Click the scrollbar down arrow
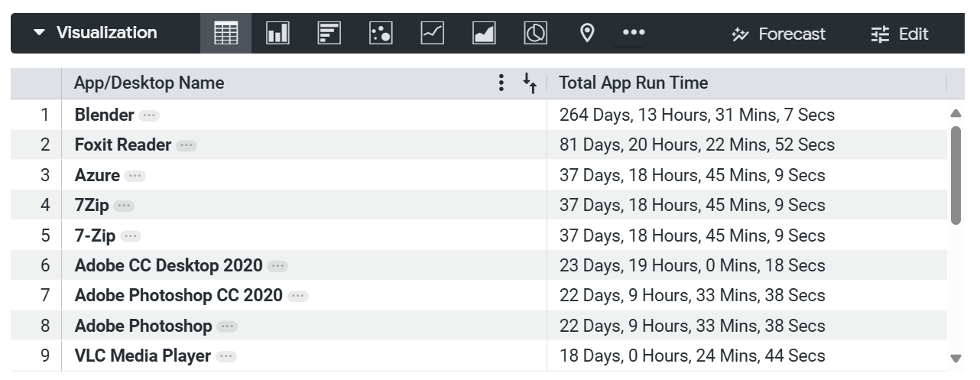The image size is (980, 380). [956, 357]
